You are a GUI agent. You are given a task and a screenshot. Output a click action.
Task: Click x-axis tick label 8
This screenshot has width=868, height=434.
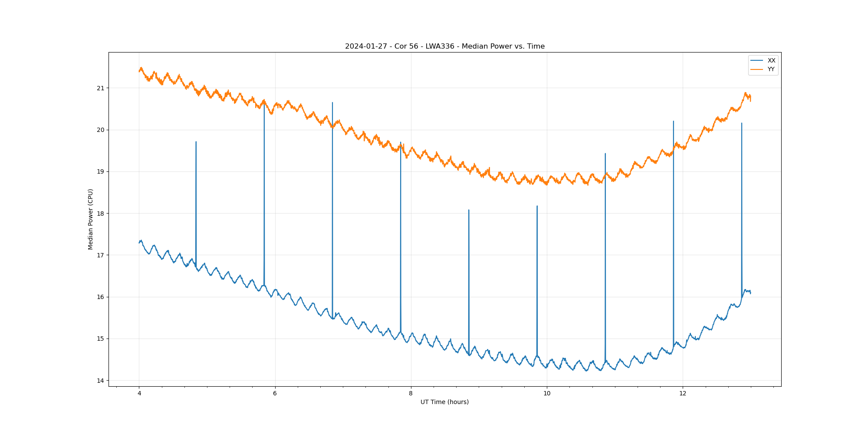[x=411, y=394]
